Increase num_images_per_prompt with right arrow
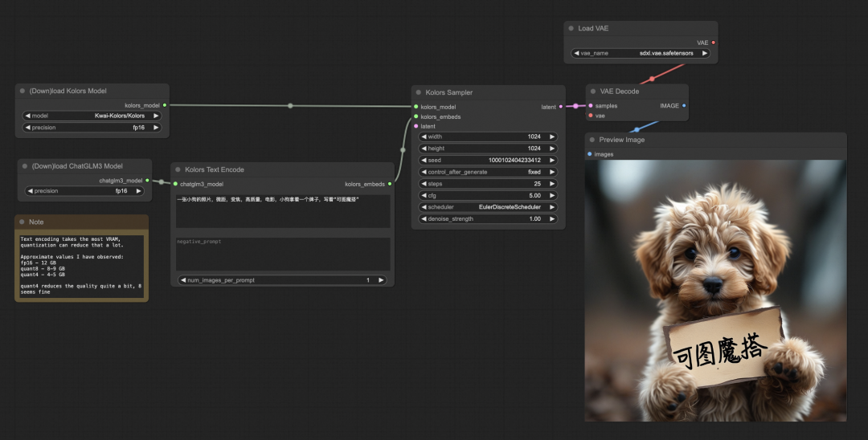Image resolution: width=868 pixels, height=440 pixels. pos(381,280)
